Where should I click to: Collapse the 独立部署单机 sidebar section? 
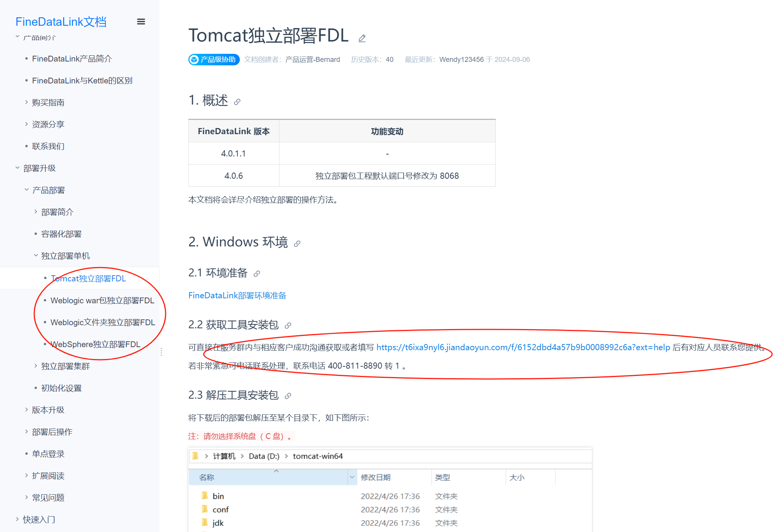[x=65, y=256]
